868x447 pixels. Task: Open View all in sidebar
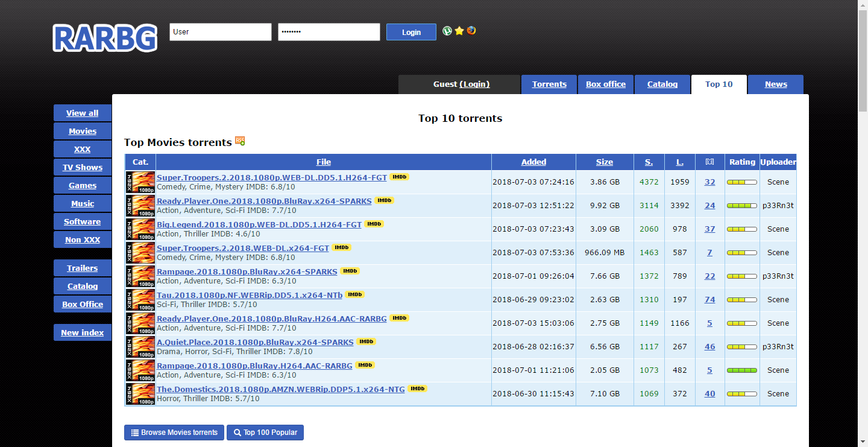tap(83, 113)
